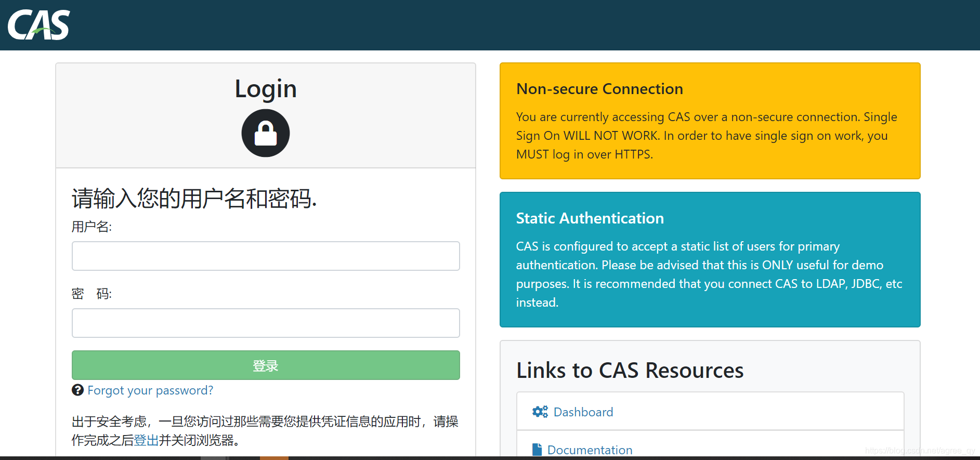
Task: Click the CAS logo in header
Action: 39,25
